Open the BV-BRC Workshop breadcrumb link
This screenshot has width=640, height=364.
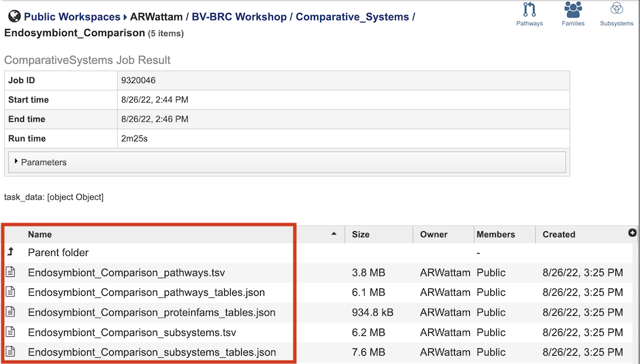pyautogui.click(x=239, y=17)
